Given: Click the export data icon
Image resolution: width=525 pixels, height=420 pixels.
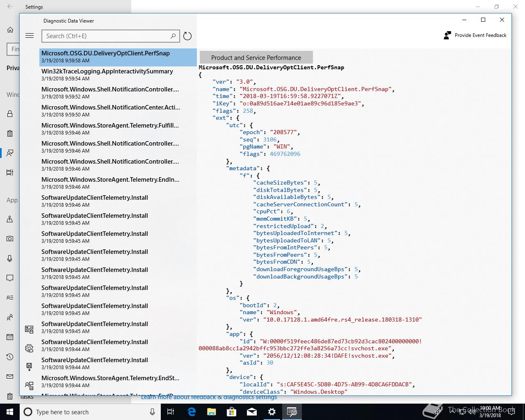Looking at the screenshot, I should [x=29, y=367].
